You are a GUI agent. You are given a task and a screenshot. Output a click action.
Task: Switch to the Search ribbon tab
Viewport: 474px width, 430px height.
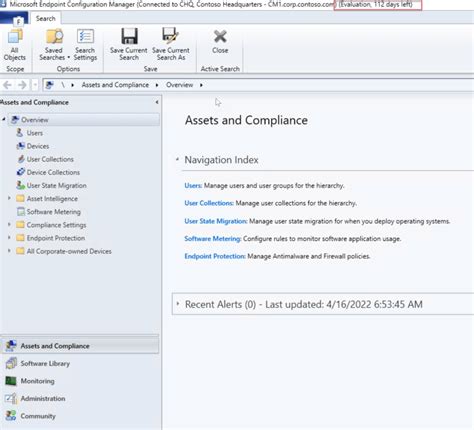(x=46, y=19)
